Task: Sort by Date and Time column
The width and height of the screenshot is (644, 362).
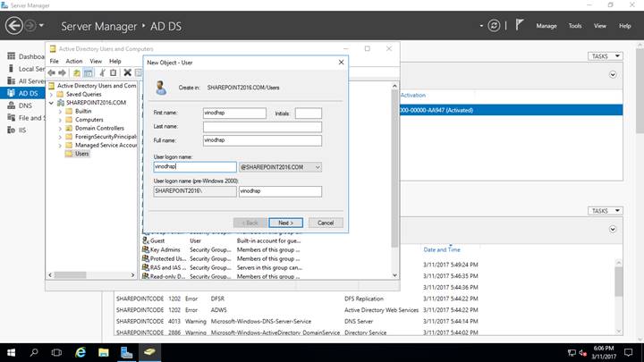Action: pos(442,249)
